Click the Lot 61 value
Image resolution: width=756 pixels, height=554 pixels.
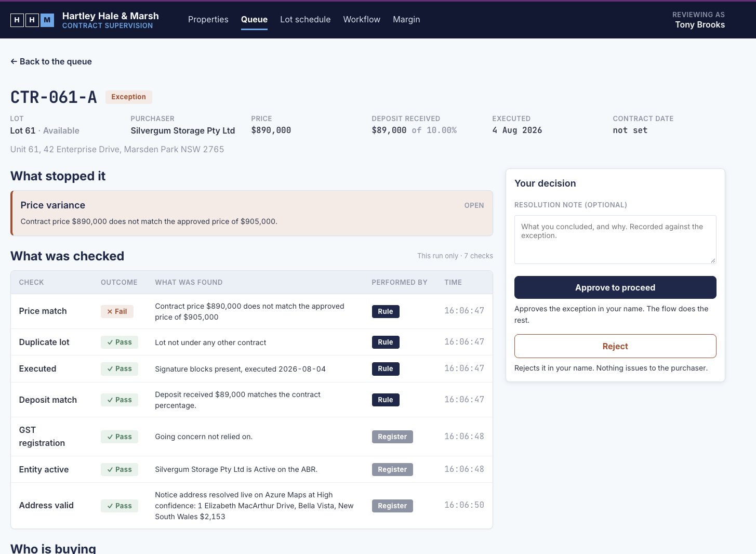(x=23, y=130)
